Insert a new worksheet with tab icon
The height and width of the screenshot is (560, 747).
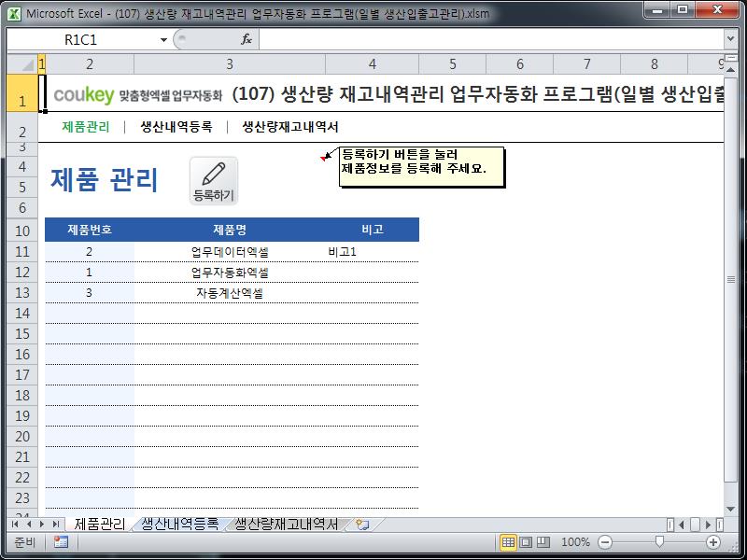(x=362, y=525)
